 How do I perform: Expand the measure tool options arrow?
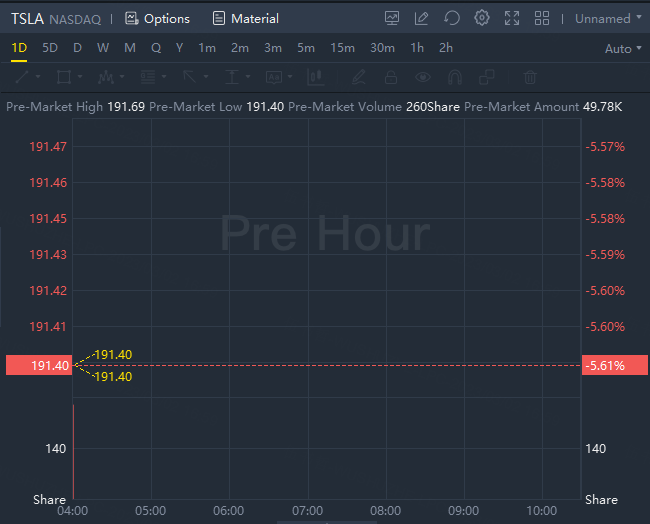[x=248, y=77]
